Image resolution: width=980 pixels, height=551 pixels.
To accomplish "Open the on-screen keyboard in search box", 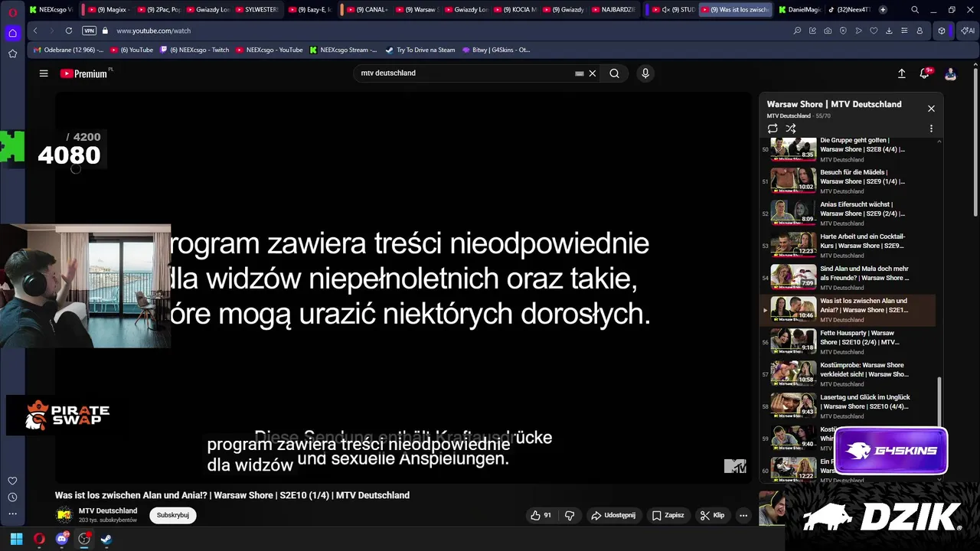I will tap(580, 73).
